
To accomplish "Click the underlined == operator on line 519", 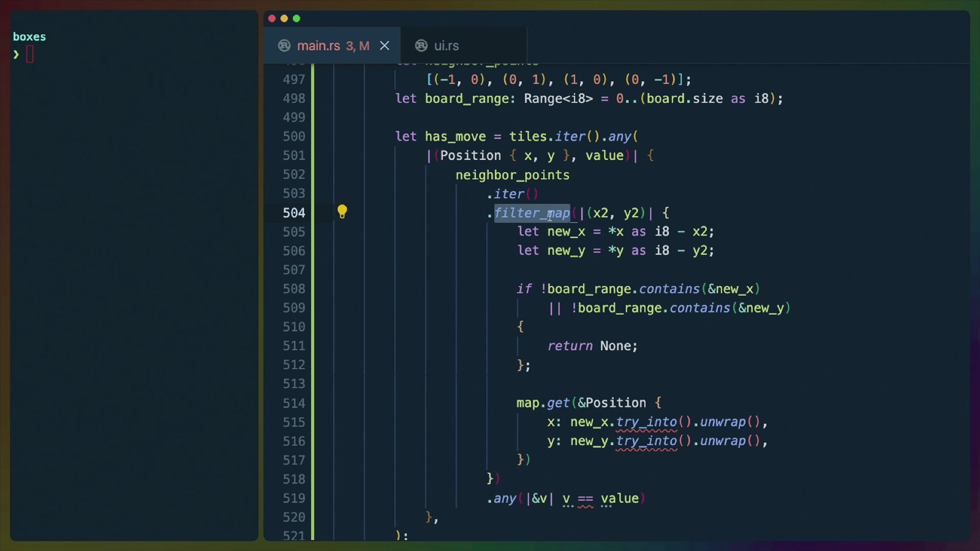I will point(585,498).
